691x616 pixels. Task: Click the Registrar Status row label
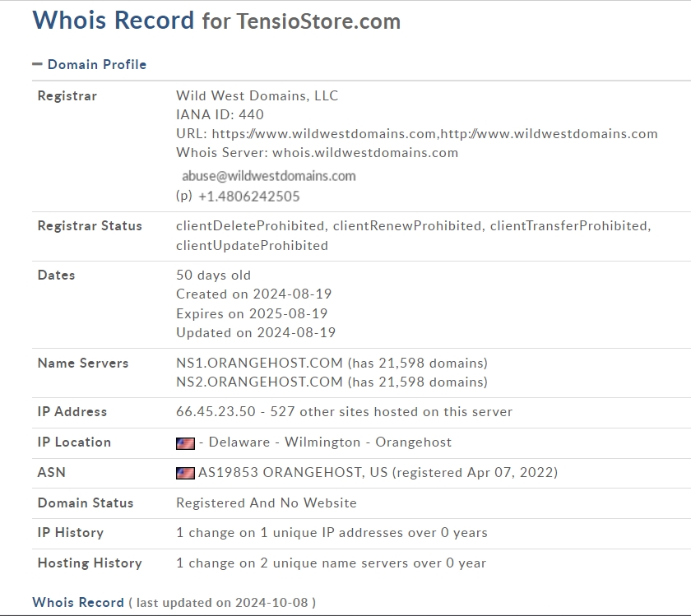click(90, 225)
